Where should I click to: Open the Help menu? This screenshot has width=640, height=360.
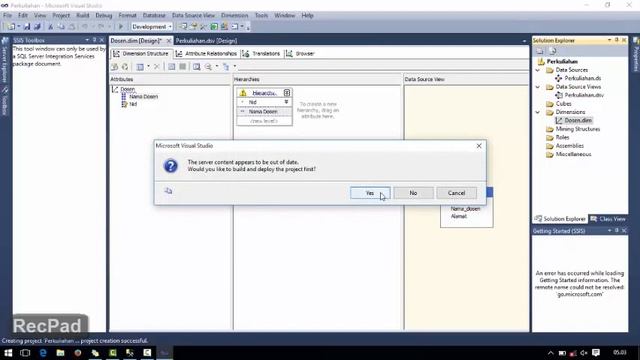pos(307,16)
